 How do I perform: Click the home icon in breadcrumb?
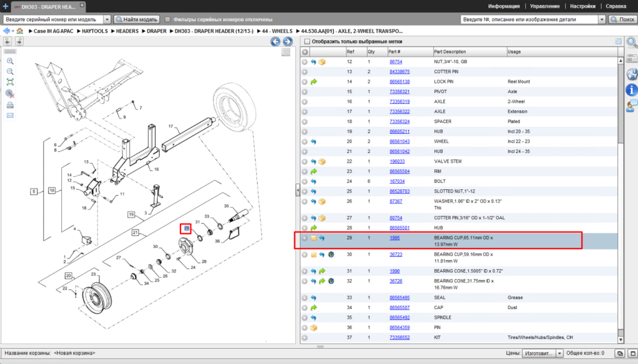coord(20,31)
